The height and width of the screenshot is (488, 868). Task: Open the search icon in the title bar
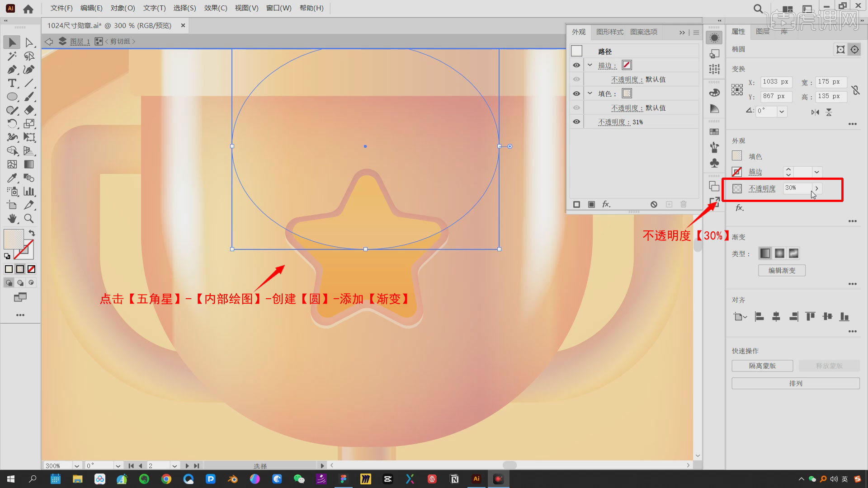(x=758, y=9)
